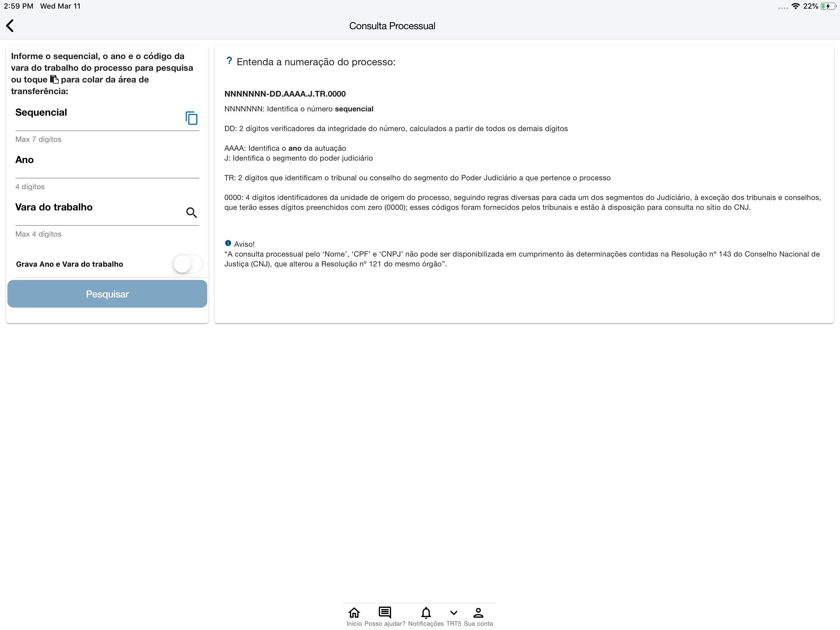The image size is (840, 630).
Task: Tap the small clipboard icon in the instruction text
Action: tap(54, 79)
